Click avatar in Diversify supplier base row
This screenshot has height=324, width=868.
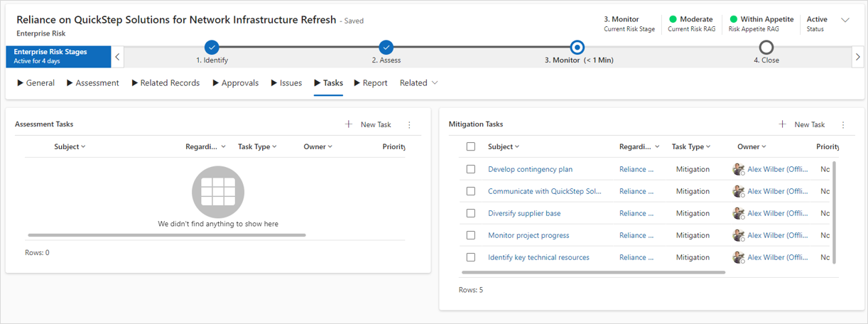point(739,214)
